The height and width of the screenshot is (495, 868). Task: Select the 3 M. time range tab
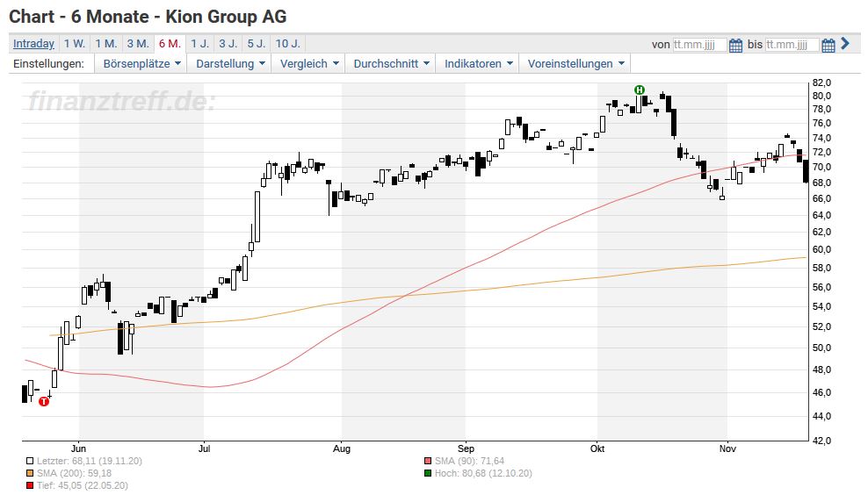(x=138, y=44)
